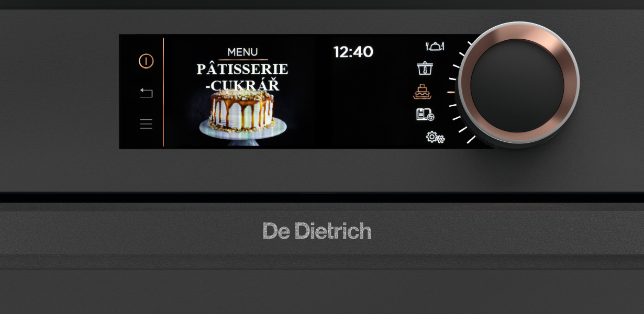This screenshot has width=644, height=314.
Task: Click the orange tick mark beside the cake icon
Action: [451, 92]
